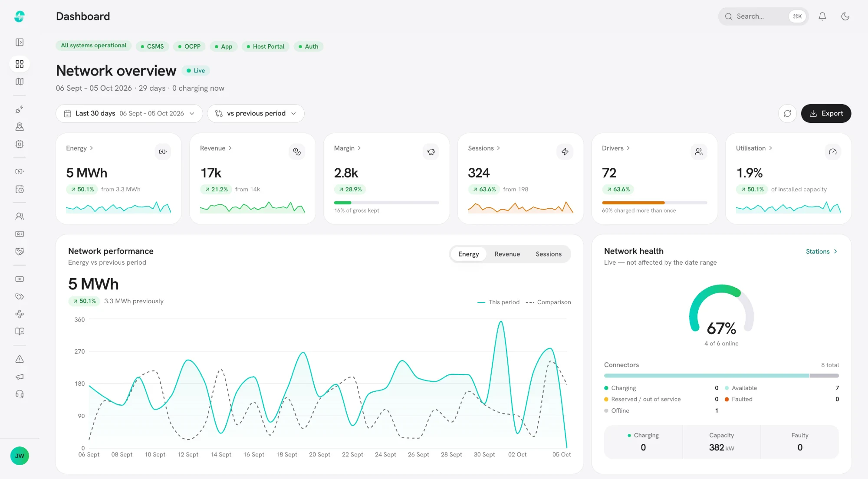Open the banknote payments icon
The height and width of the screenshot is (479, 868).
click(x=20, y=279)
